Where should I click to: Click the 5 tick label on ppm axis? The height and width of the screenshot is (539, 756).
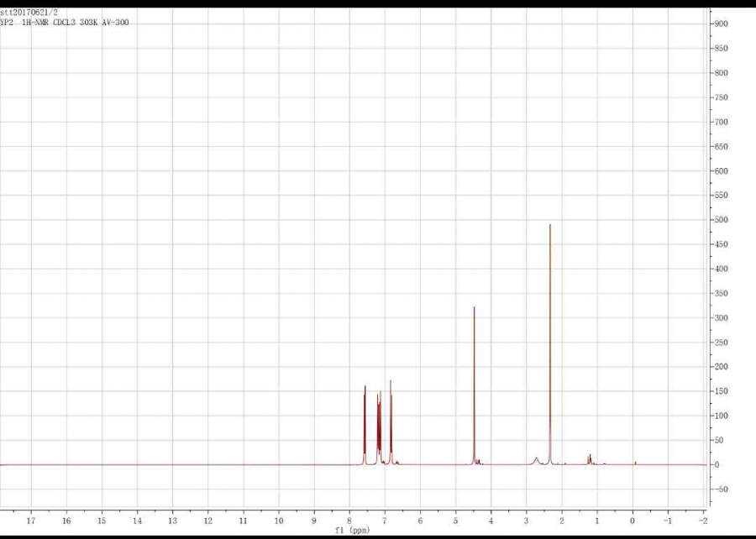455,521
